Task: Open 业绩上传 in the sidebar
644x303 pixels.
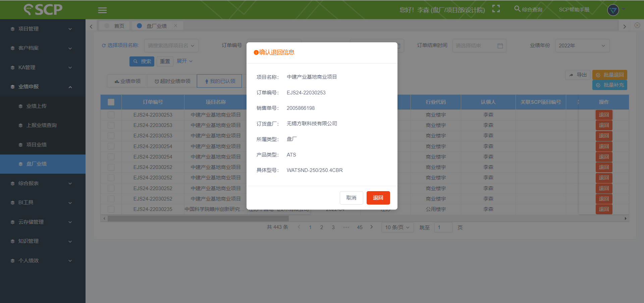Action: [x=43, y=106]
